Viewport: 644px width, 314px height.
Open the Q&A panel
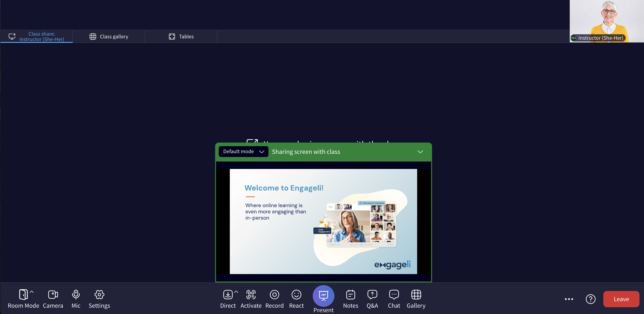pos(372,298)
